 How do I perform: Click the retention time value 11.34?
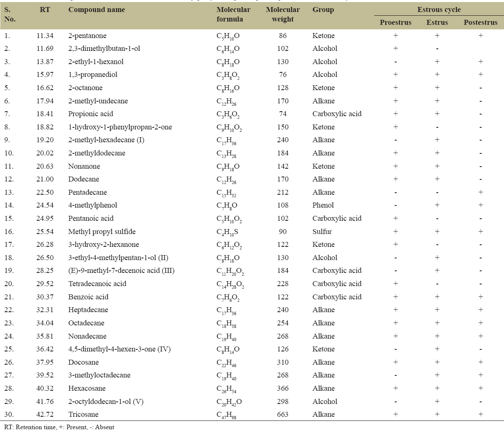click(x=45, y=36)
